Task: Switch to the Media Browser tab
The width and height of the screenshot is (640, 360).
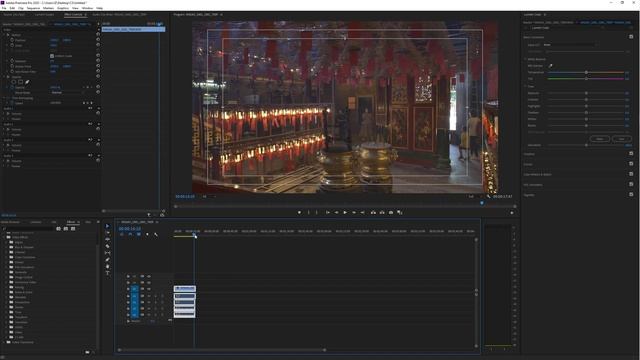Action: click(10, 222)
